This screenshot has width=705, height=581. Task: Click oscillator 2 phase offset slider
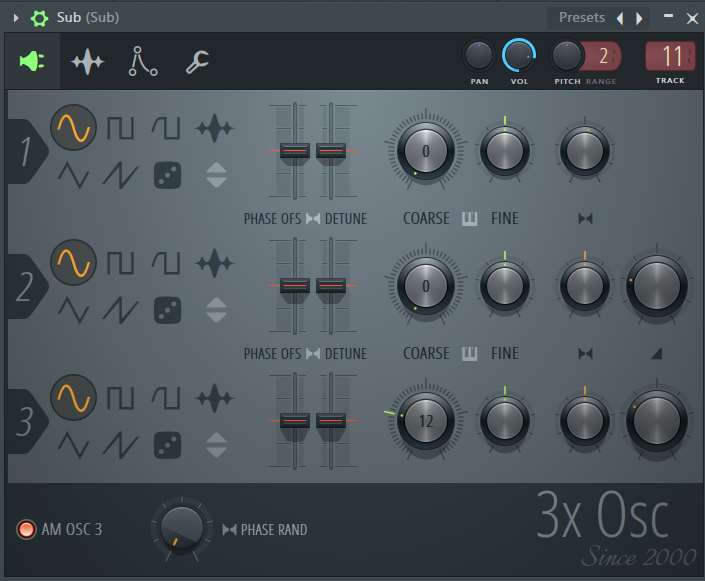pyautogui.click(x=295, y=286)
